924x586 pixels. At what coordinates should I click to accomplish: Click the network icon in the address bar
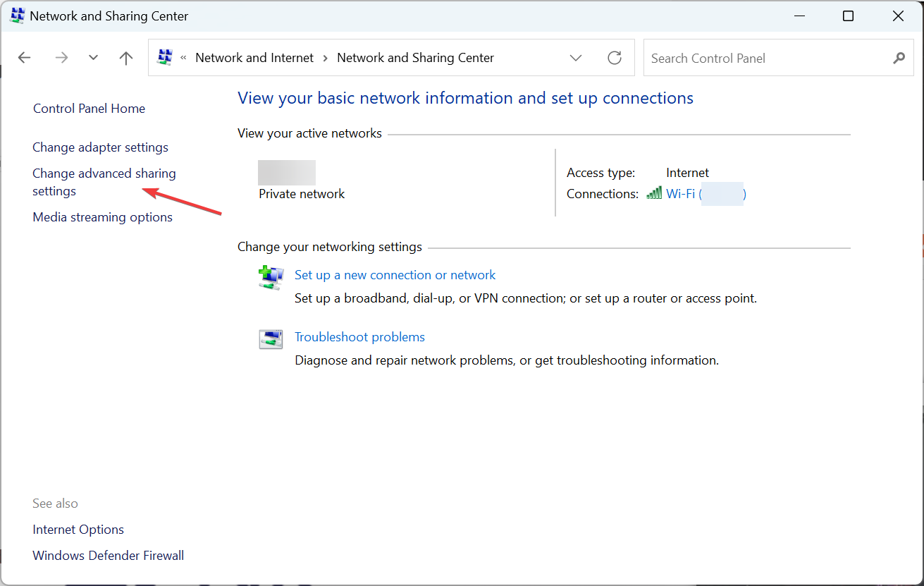tap(165, 57)
